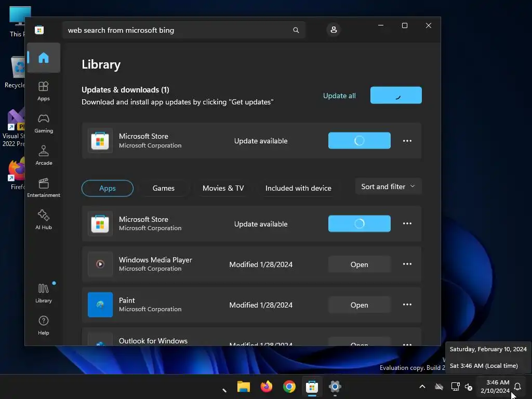The height and width of the screenshot is (399, 532).
Task: Click the Get updates loading button
Action: click(396, 96)
